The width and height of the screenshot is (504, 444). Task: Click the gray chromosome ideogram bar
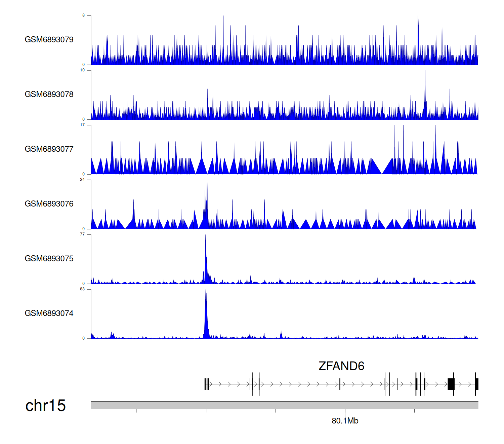(284, 405)
